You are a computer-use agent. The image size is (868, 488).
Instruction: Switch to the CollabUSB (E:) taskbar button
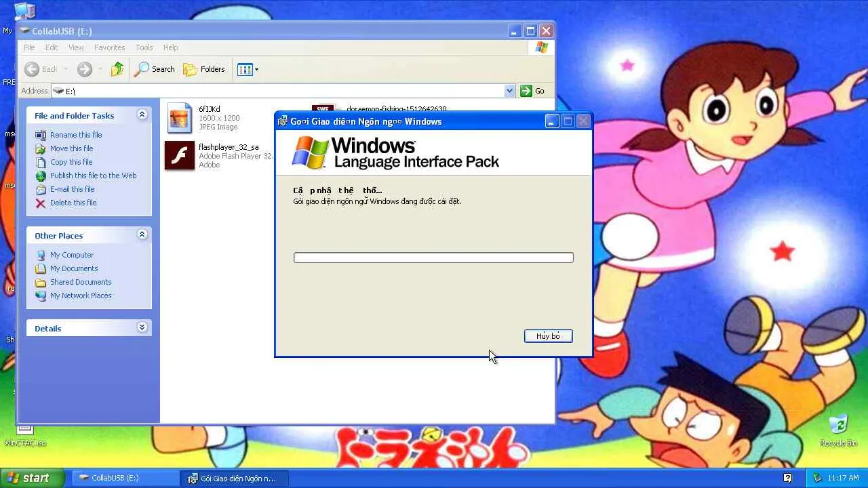tap(125, 478)
